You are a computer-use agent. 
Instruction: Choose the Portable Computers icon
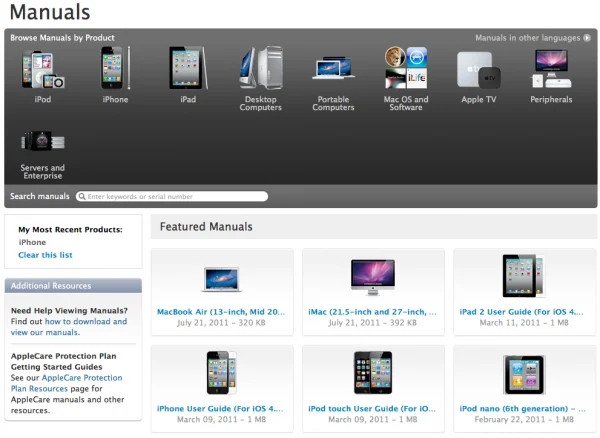pos(333,68)
